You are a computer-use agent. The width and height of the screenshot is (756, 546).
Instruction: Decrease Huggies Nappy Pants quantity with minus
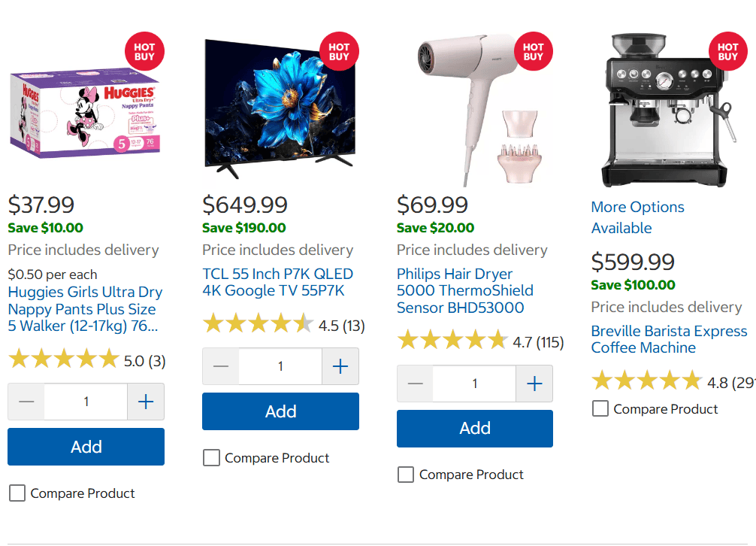point(26,402)
